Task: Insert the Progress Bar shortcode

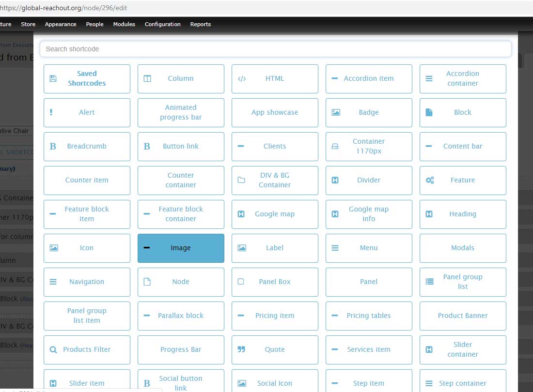Action: pyautogui.click(x=181, y=350)
